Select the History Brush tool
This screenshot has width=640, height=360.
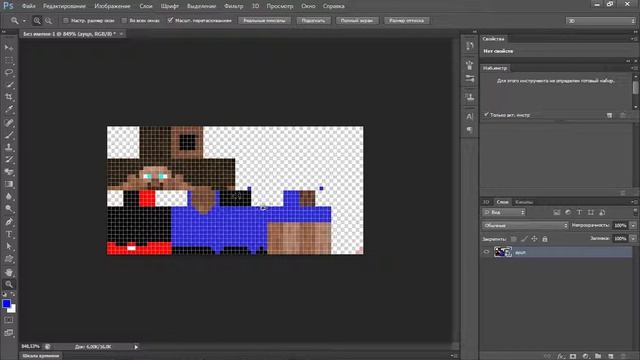(x=9, y=159)
